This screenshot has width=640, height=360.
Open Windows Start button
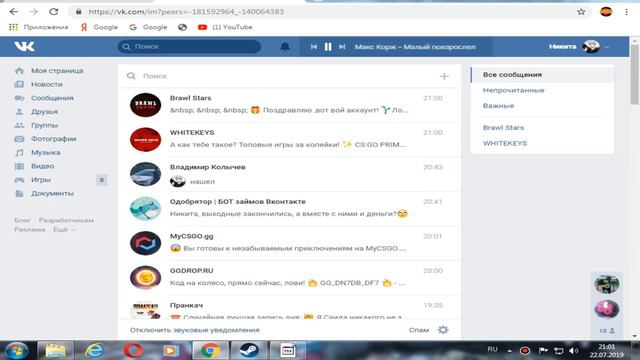point(16,351)
